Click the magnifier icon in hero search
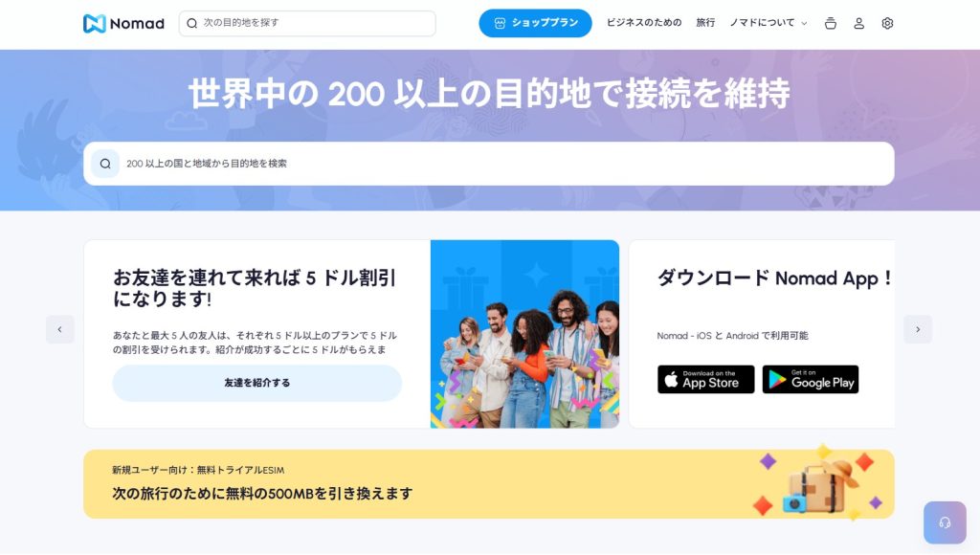The image size is (980, 555). click(x=105, y=164)
